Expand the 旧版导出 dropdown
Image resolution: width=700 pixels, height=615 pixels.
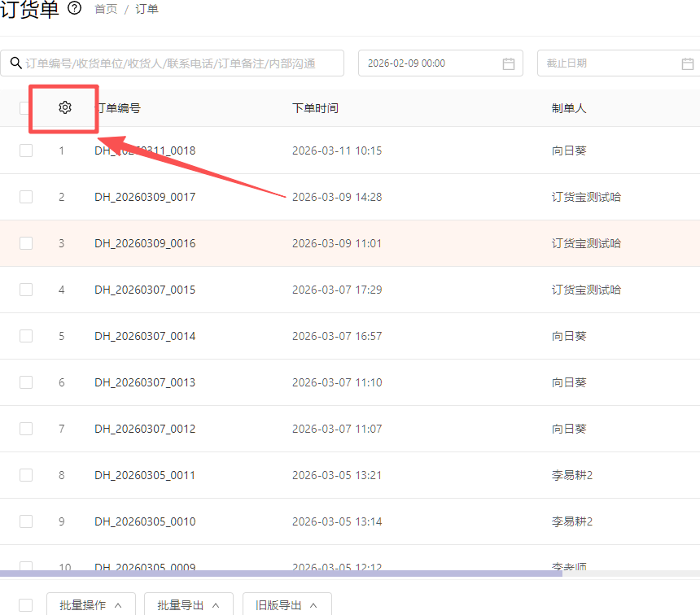coord(287,604)
